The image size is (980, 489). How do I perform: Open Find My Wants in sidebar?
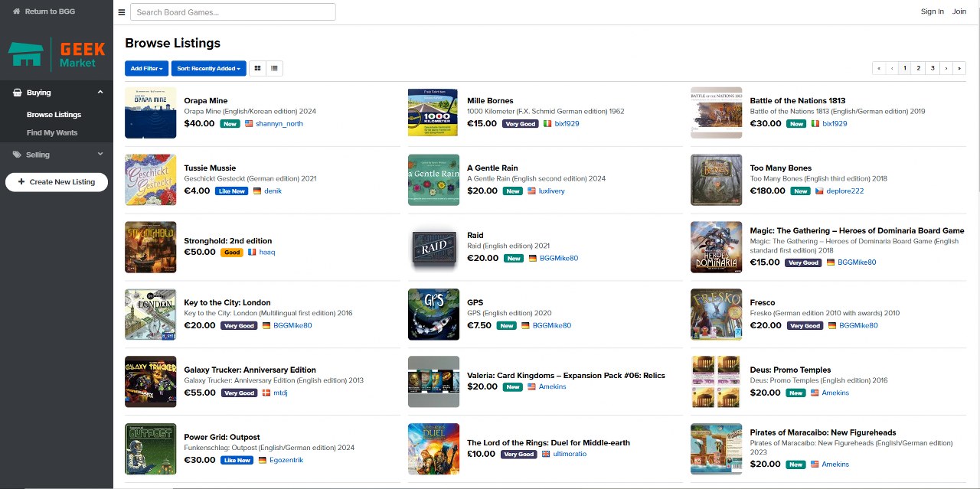click(52, 133)
